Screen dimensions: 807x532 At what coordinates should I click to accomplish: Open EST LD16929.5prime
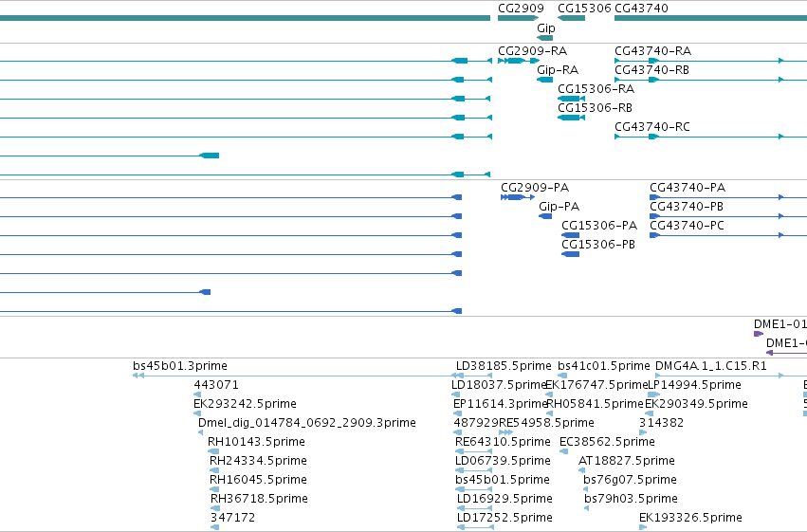[x=504, y=499]
